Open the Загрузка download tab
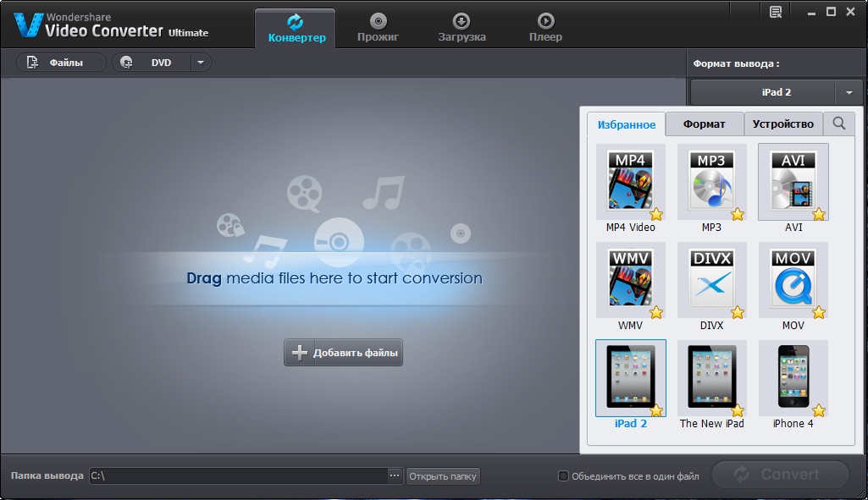Image resolution: width=868 pixels, height=500 pixels. coord(462,29)
